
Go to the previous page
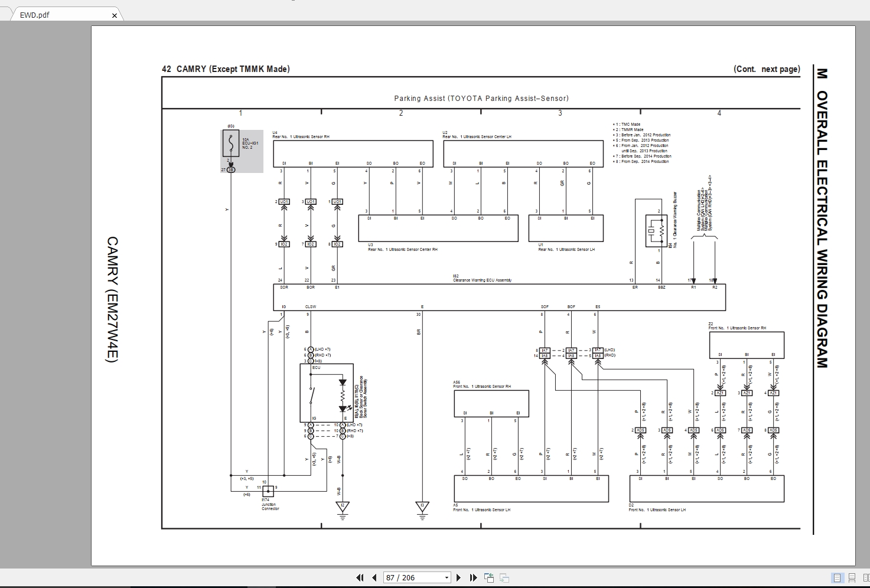pos(374,577)
